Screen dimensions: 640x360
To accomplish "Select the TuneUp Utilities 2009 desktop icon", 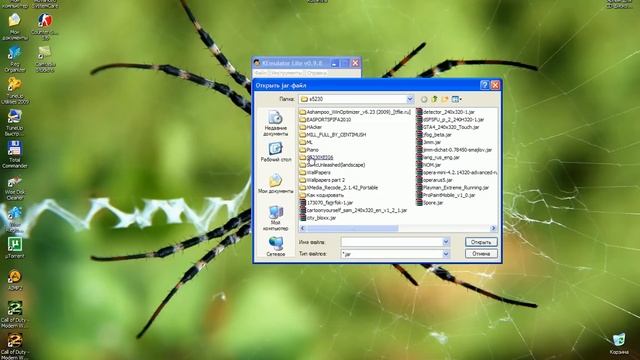I will point(15,91).
